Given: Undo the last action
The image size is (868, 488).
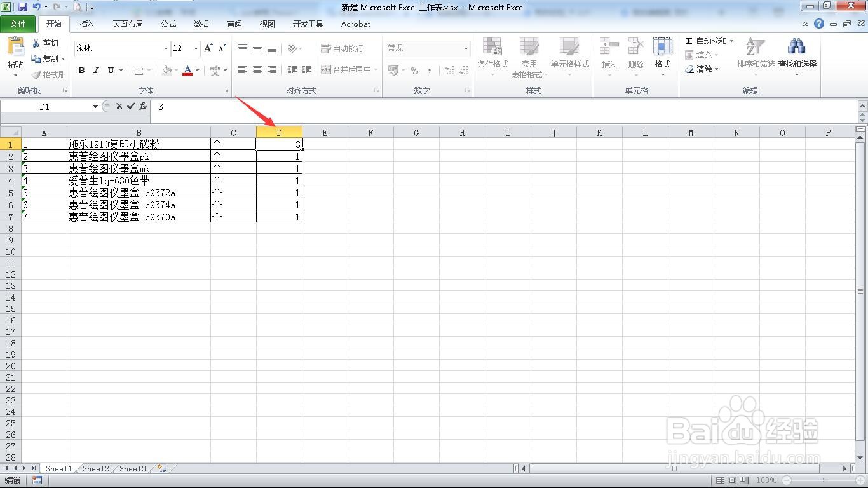Looking at the screenshot, I should point(36,7).
